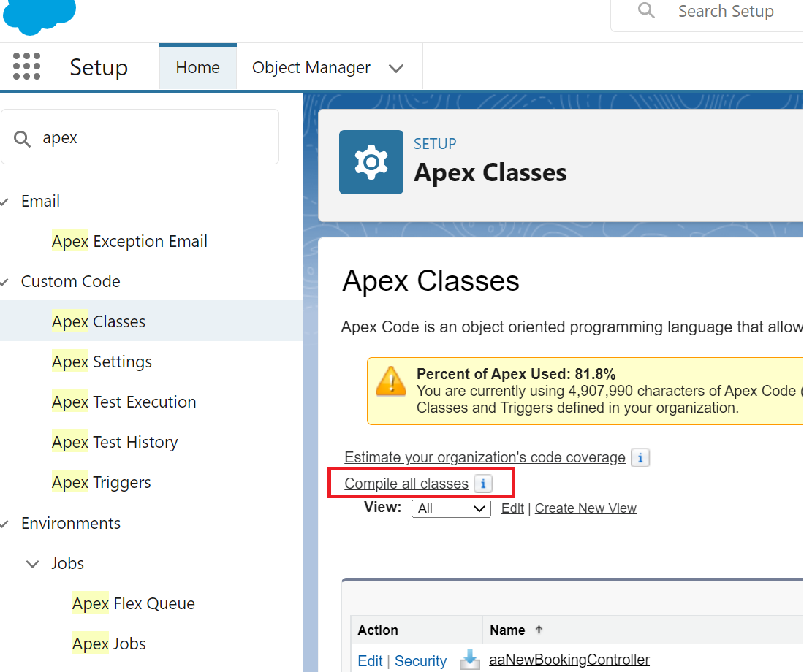The height and width of the screenshot is (672, 804).
Task: Click Estimate your organization's code coverage link
Action: pos(485,457)
